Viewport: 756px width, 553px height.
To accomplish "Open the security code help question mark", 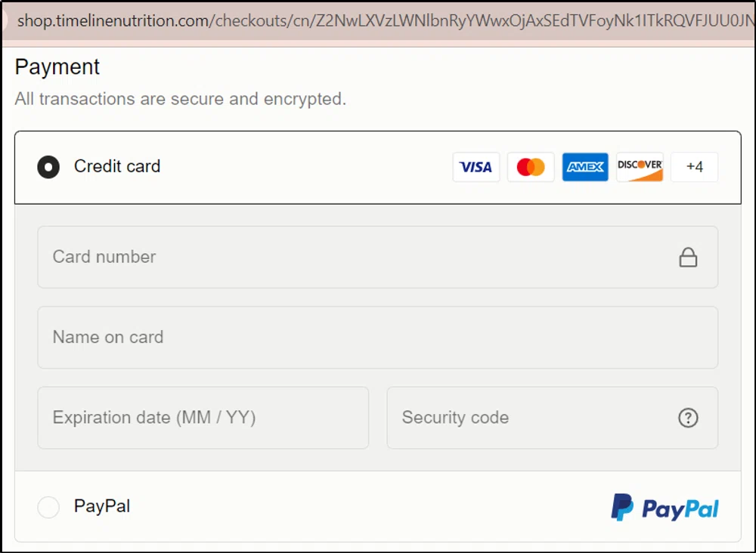I will coord(688,418).
